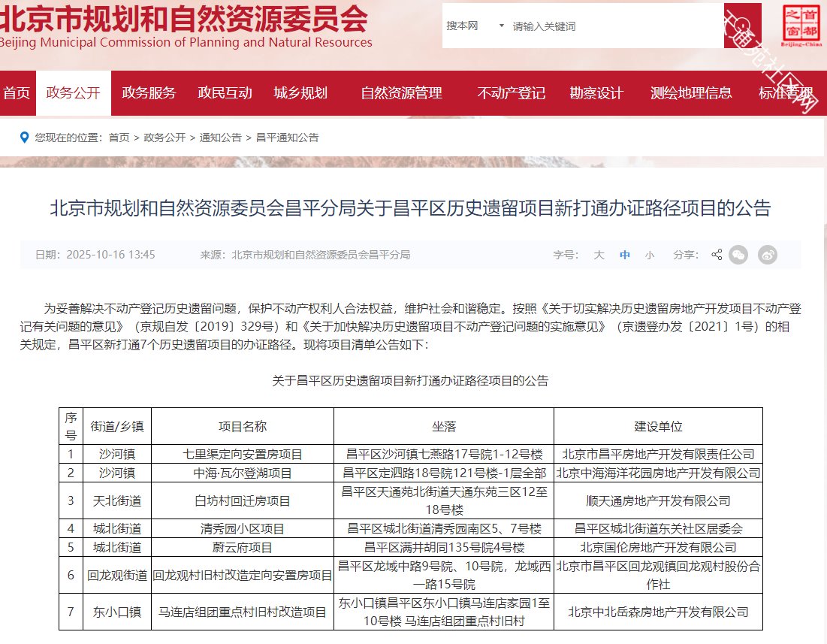Click the location pin icon in breadcrumb

(x=25, y=138)
